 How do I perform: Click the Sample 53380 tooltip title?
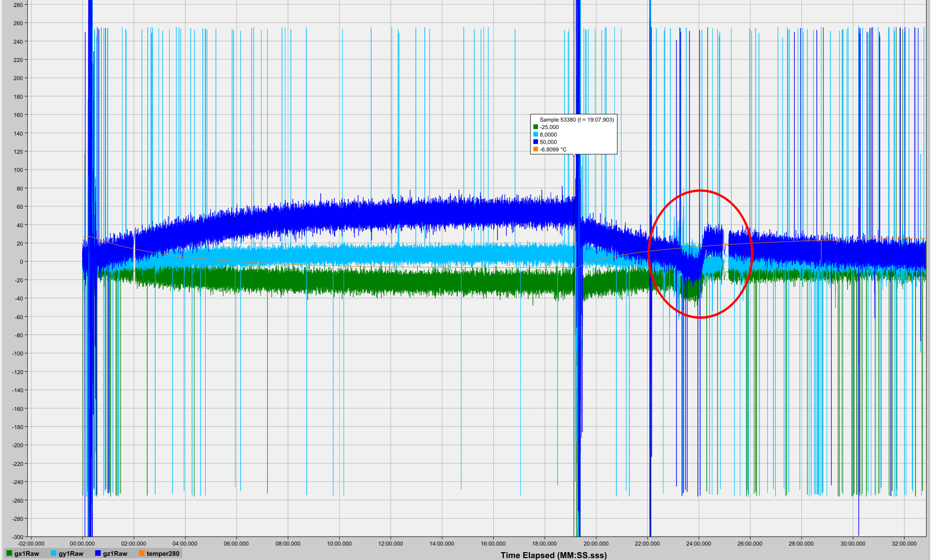coord(577,120)
